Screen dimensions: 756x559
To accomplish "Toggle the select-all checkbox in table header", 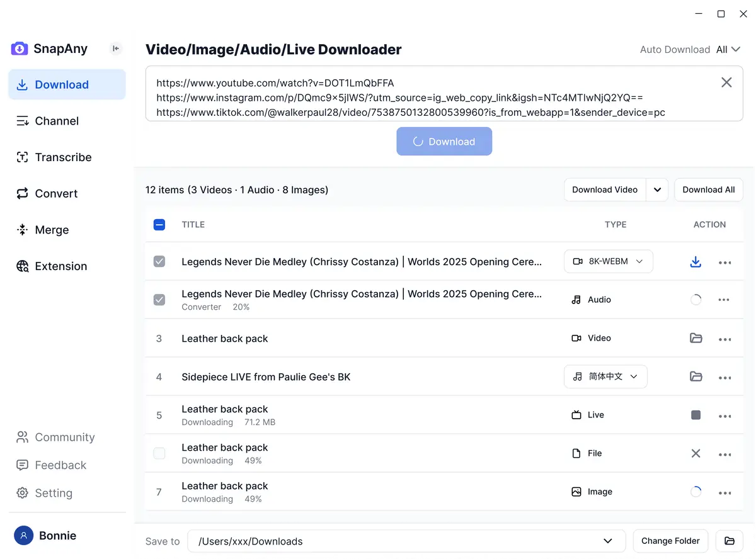I will pyautogui.click(x=159, y=225).
